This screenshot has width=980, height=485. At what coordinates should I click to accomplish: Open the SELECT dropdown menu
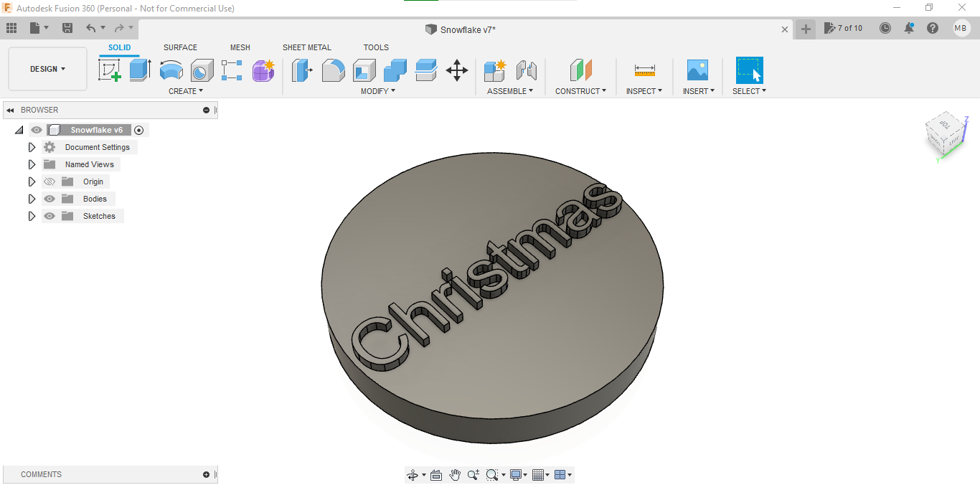click(x=749, y=91)
